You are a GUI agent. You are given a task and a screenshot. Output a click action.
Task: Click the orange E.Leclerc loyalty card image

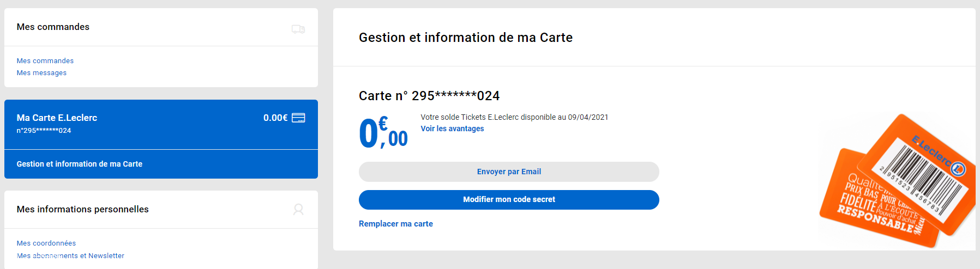(897, 181)
